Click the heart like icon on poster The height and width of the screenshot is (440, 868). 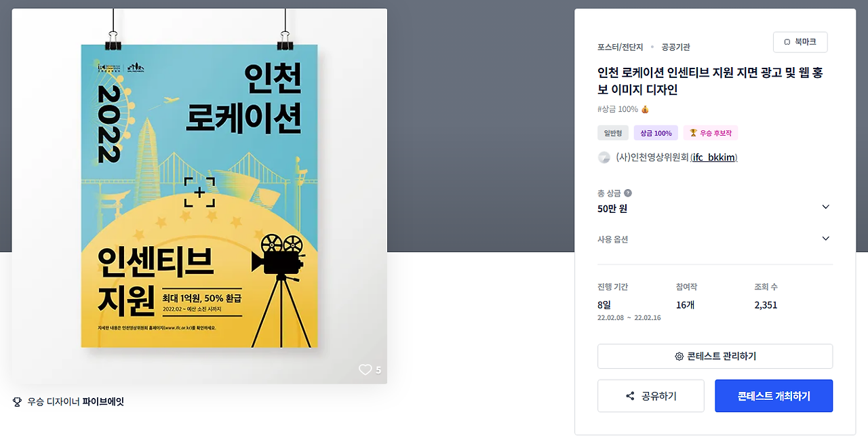tap(366, 369)
